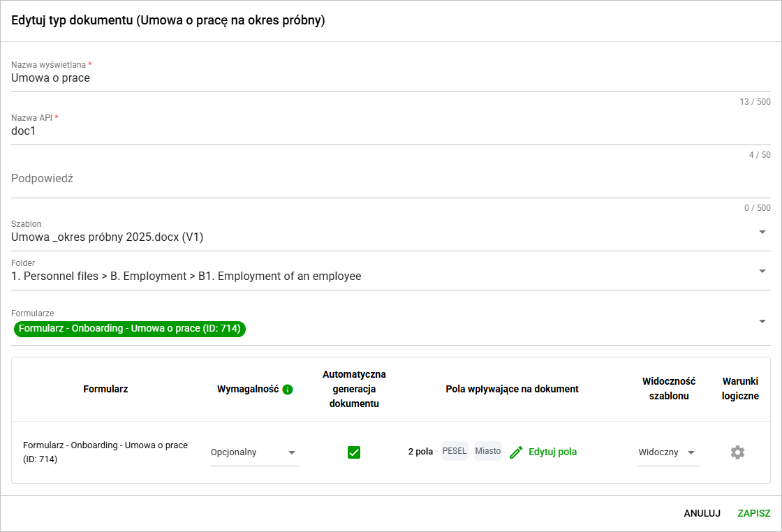Save with the ZAPISZ button
Viewport: 782px width, 532px height.
(753, 513)
